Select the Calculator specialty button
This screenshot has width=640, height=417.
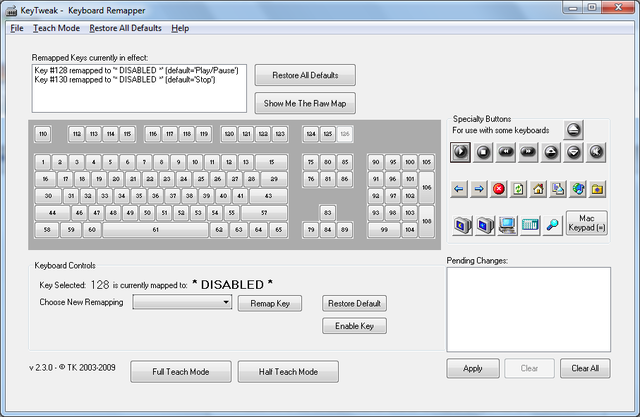click(x=530, y=225)
